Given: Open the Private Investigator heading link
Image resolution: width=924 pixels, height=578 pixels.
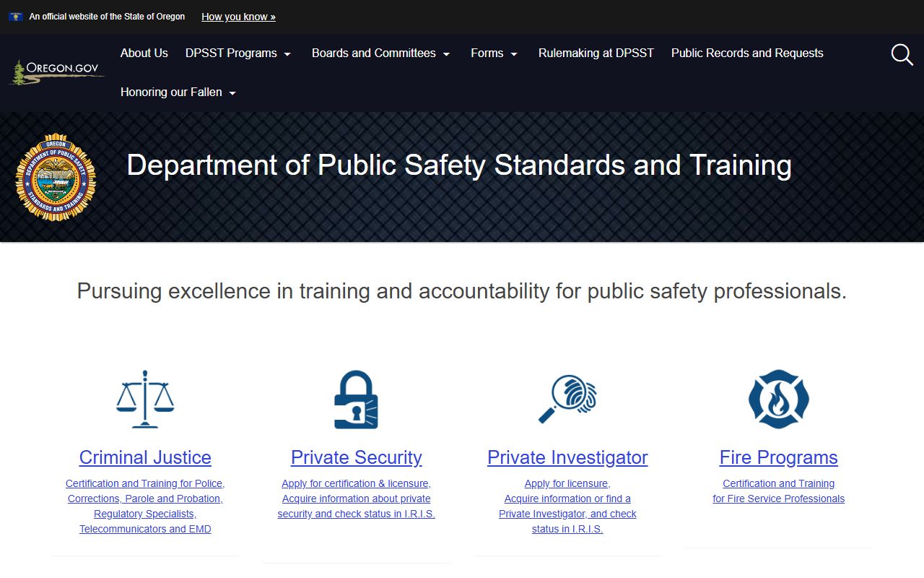Looking at the screenshot, I should [567, 457].
